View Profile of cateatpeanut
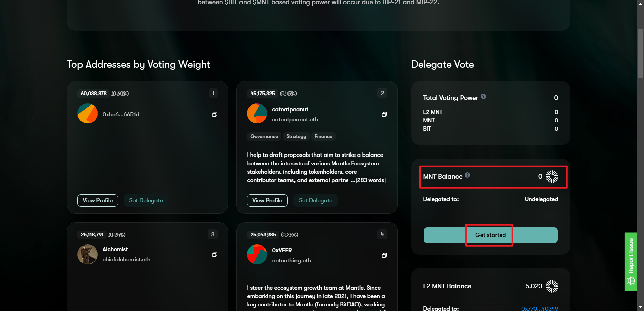The image size is (644, 311). pyautogui.click(x=267, y=200)
